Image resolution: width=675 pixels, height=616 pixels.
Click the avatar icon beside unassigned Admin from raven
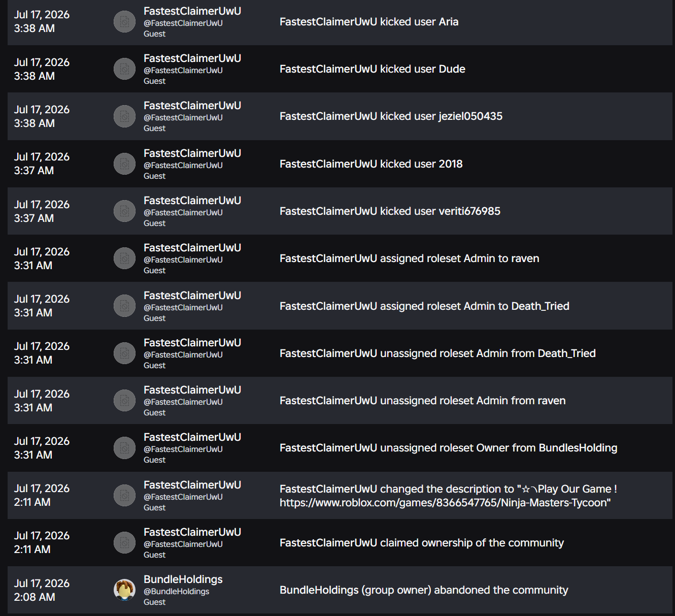pyautogui.click(x=124, y=400)
